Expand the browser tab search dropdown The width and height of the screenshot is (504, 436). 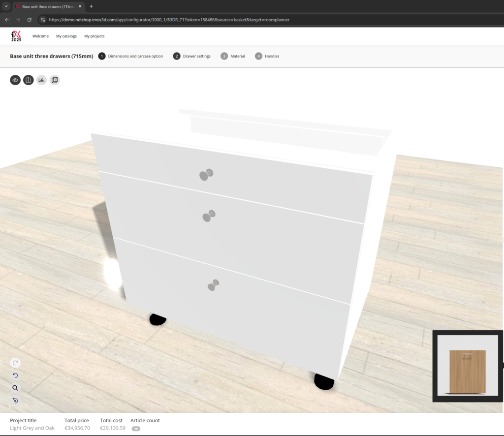pyautogui.click(x=5, y=6)
